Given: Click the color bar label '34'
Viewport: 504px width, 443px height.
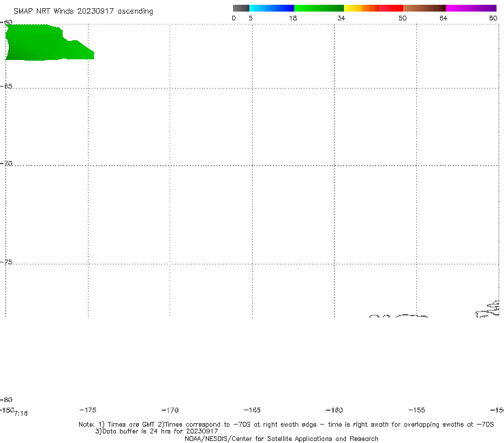Looking at the screenshot, I should [x=341, y=18].
